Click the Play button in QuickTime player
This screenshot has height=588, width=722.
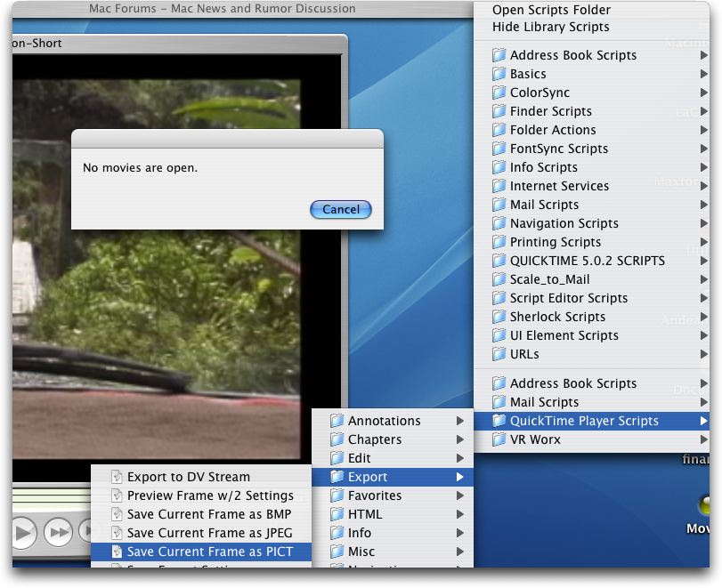(22, 533)
